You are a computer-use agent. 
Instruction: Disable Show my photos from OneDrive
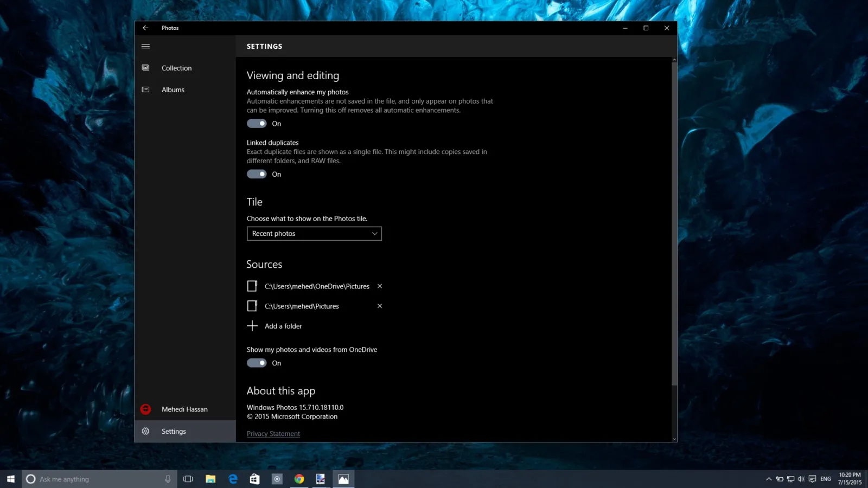pyautogui.click(x=257, y=363)
